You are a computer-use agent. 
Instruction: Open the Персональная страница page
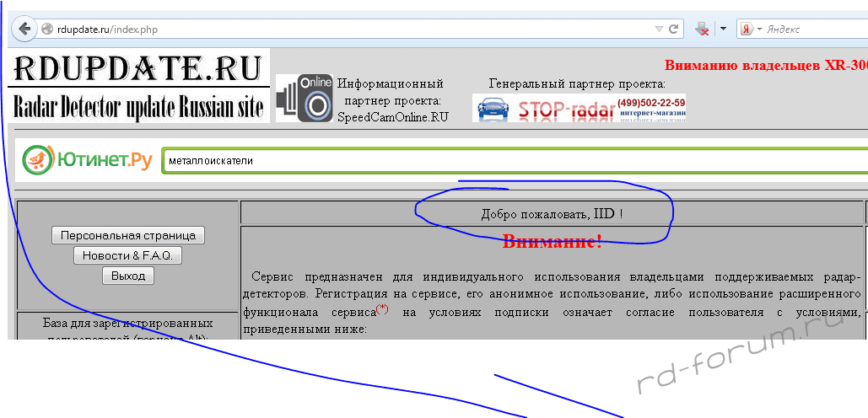click(128, 235)
